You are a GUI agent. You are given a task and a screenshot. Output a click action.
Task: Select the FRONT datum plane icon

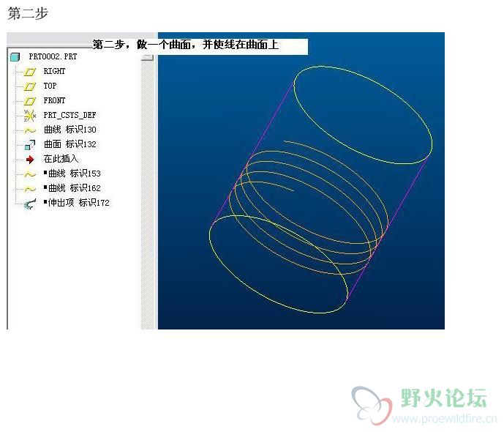[x=30, y=101]
